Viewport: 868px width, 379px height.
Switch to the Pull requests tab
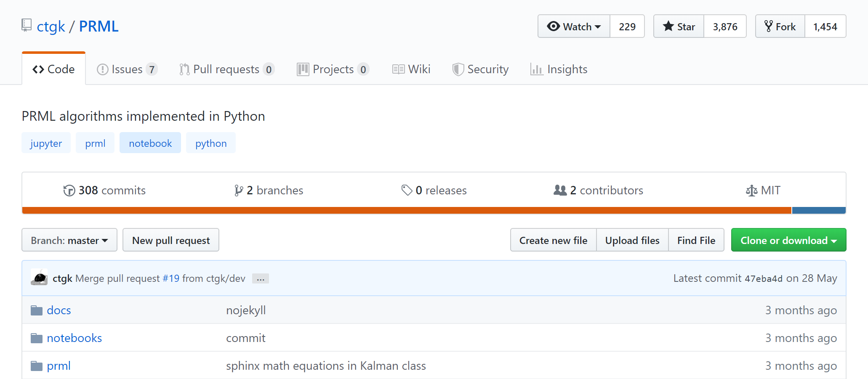pyautogui.click(x=227, y=69)
